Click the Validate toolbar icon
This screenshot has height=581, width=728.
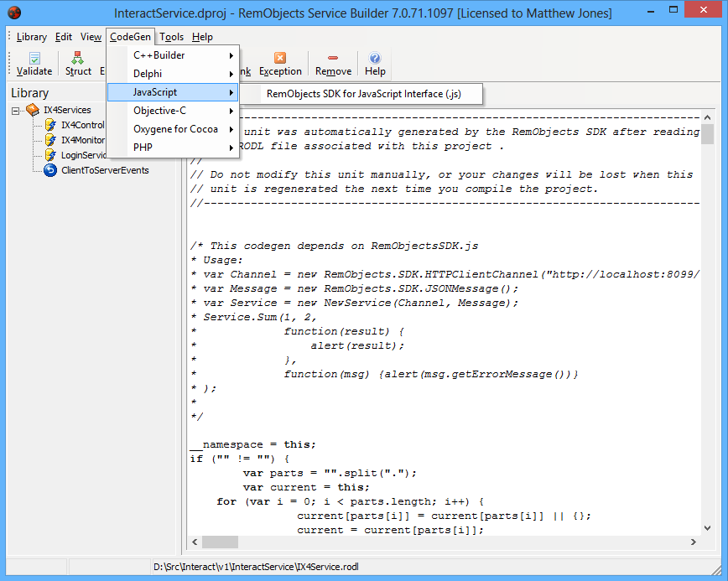[34, 58]
